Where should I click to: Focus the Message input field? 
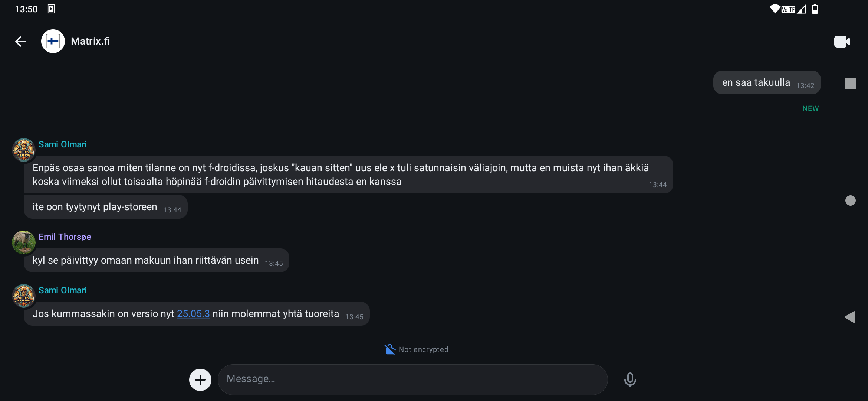412,379
